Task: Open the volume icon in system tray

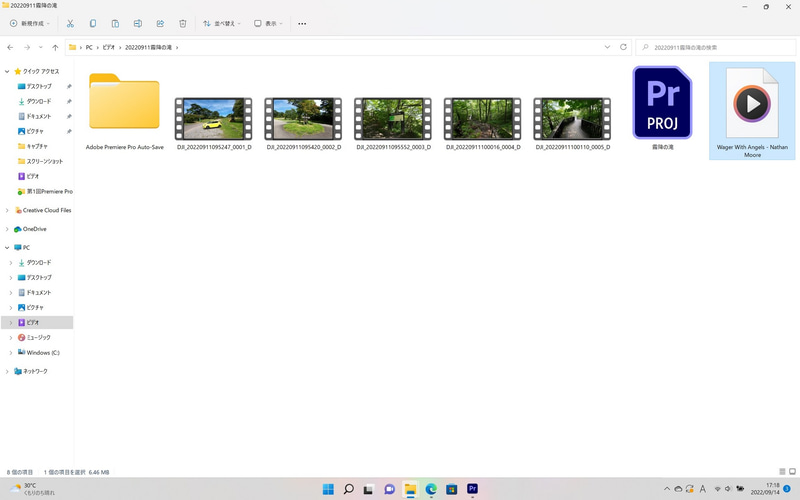Action: 728,489
